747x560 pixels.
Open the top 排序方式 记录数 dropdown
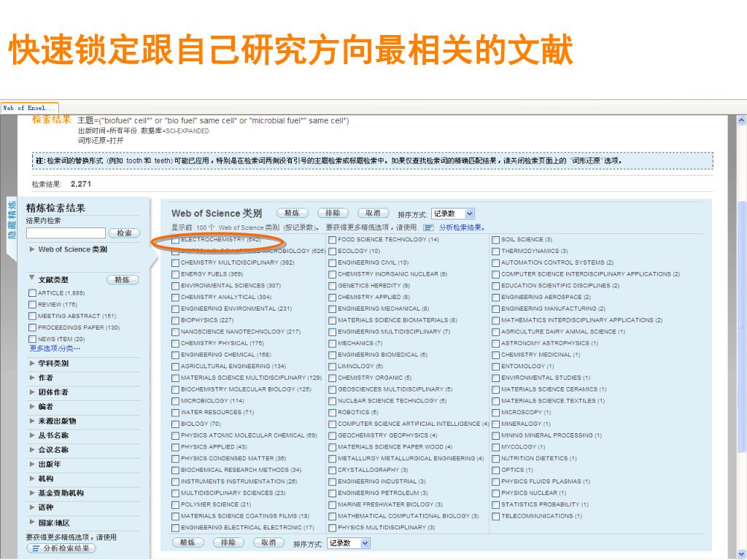(452, 214)
